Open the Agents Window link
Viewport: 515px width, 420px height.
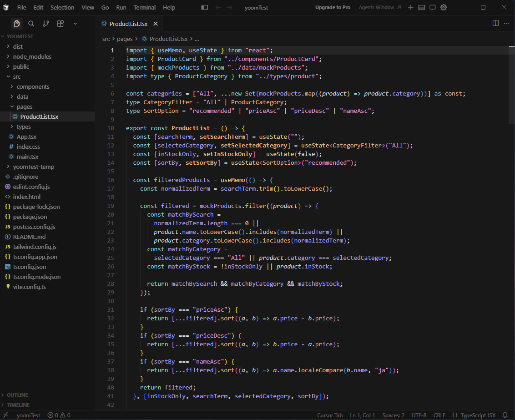[380, 7]
